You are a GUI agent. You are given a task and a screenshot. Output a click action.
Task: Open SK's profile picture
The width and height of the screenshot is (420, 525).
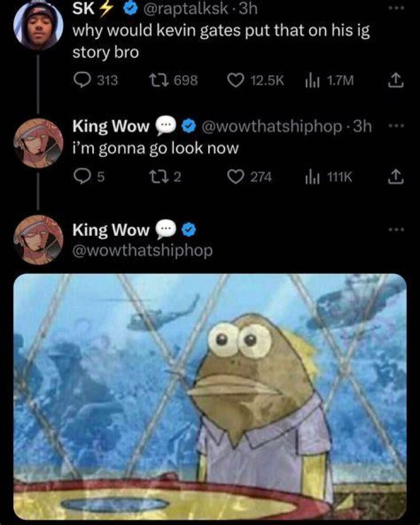[x=38, y=25]
